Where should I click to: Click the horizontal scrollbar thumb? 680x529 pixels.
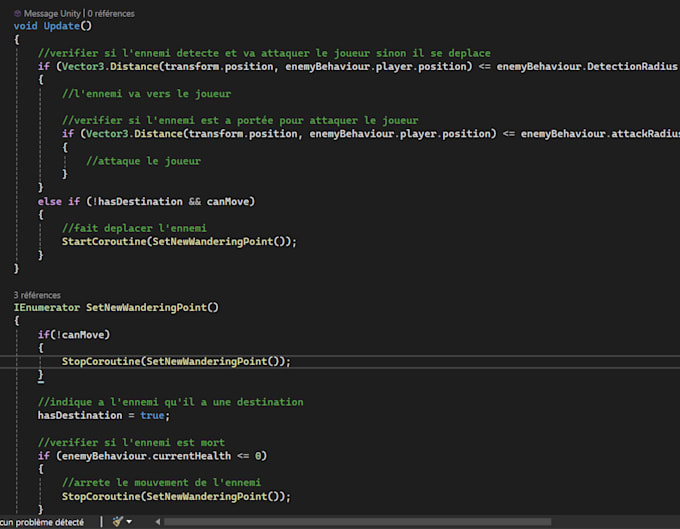[358, 522]
